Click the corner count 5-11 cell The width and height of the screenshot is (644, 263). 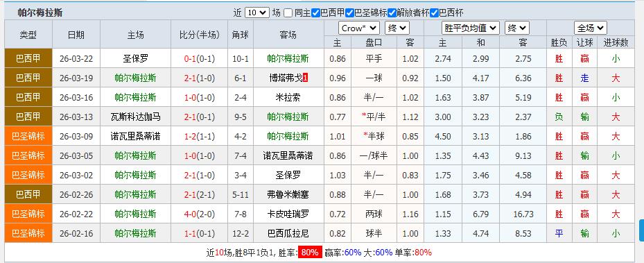click(241, 194)
